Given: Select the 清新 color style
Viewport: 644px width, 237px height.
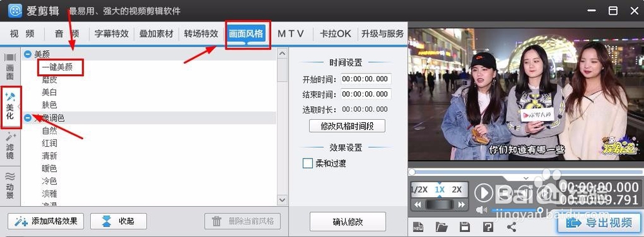Looking at the screenshot, I should [x=50, y=156].
